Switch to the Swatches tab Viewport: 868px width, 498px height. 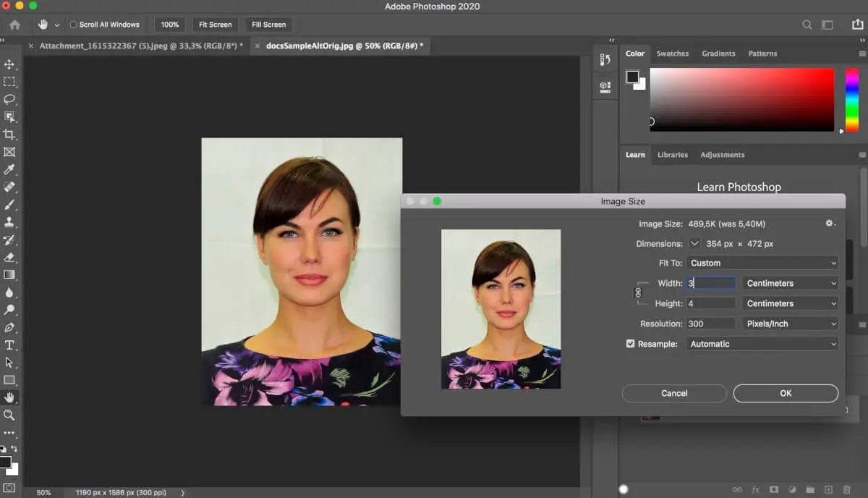point(672,54)
